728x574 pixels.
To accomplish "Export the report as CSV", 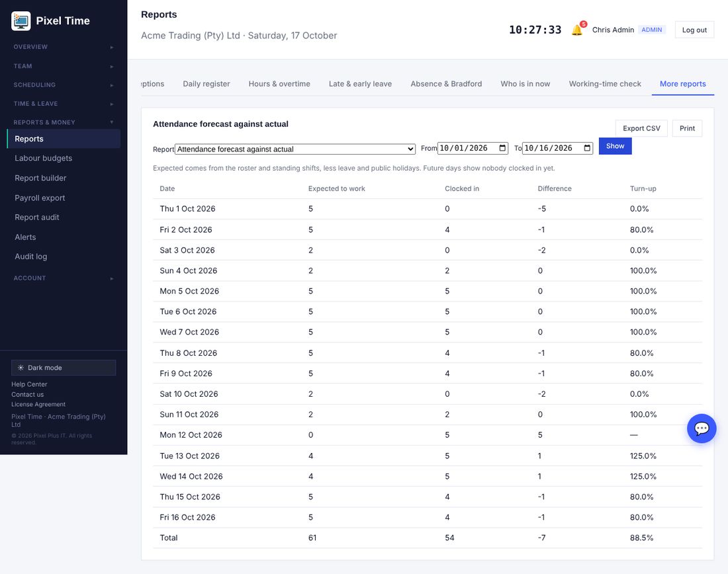I will coord(641,128).
